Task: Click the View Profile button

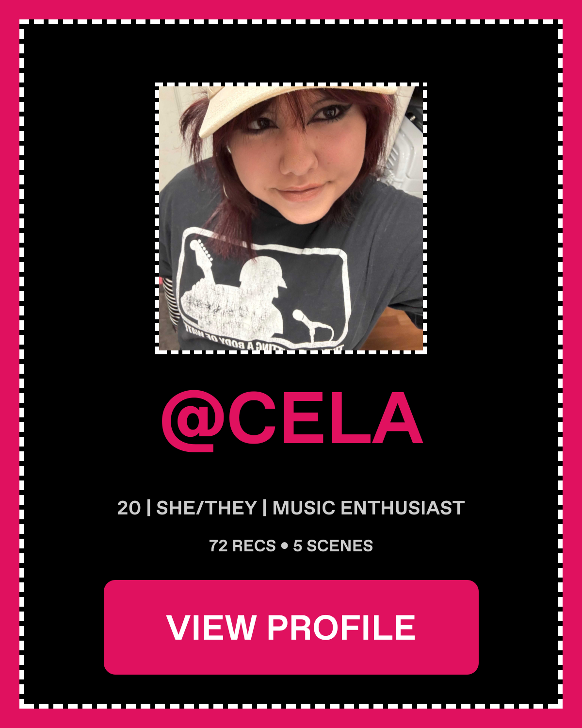Action: [291, 627]
